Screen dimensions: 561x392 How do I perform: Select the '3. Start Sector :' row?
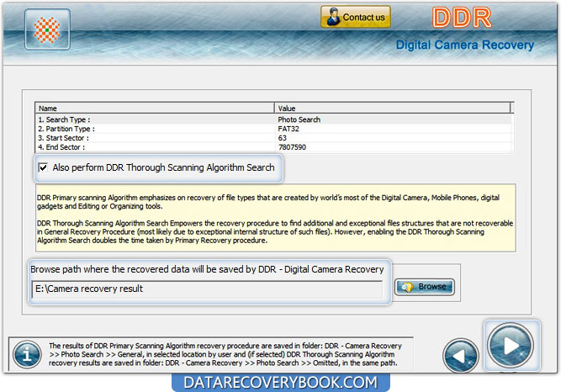coord(274,138)
